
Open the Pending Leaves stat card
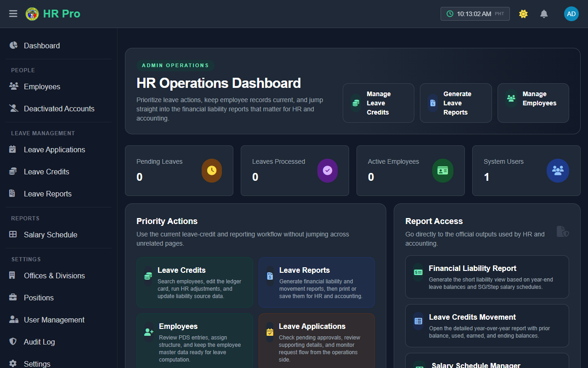(x=179, y=171)
